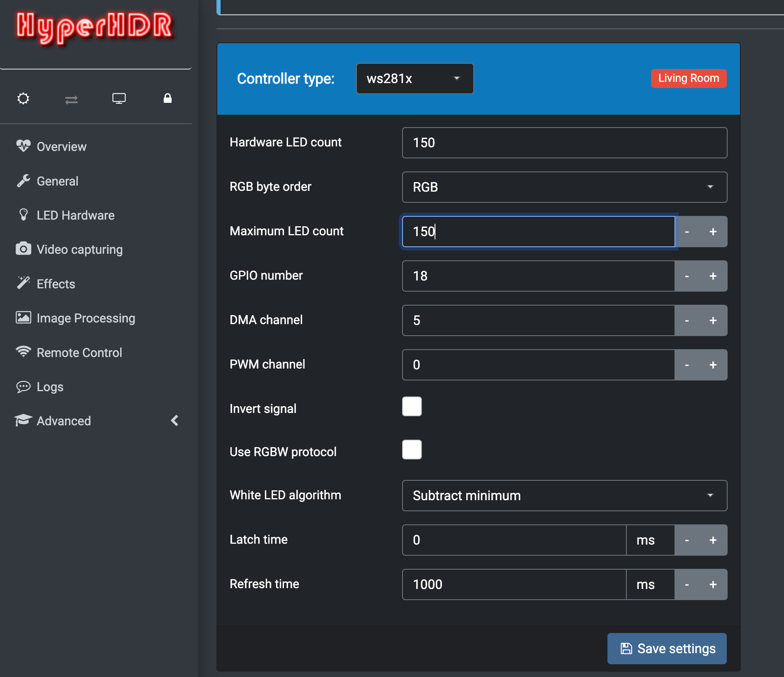784x677 pixels.
Task: Toggle the Use RGBW protocol checkbox
Action: pos(412,450)
